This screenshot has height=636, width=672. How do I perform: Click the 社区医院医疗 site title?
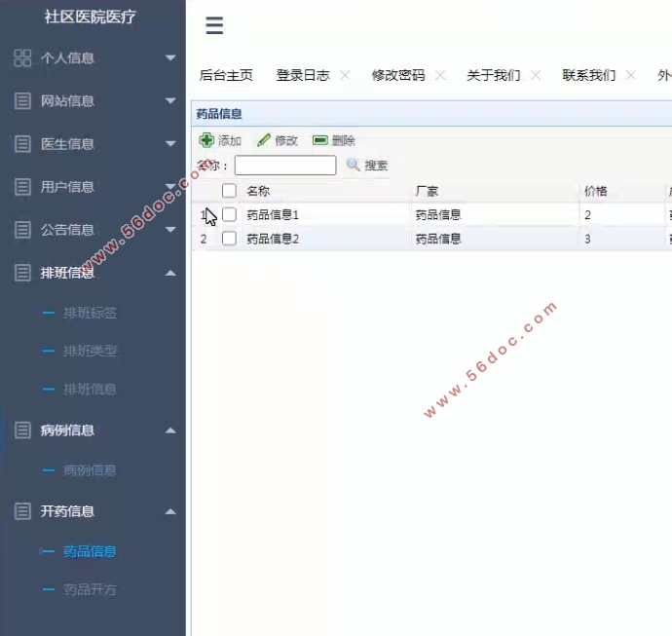(x=90, y=17)
